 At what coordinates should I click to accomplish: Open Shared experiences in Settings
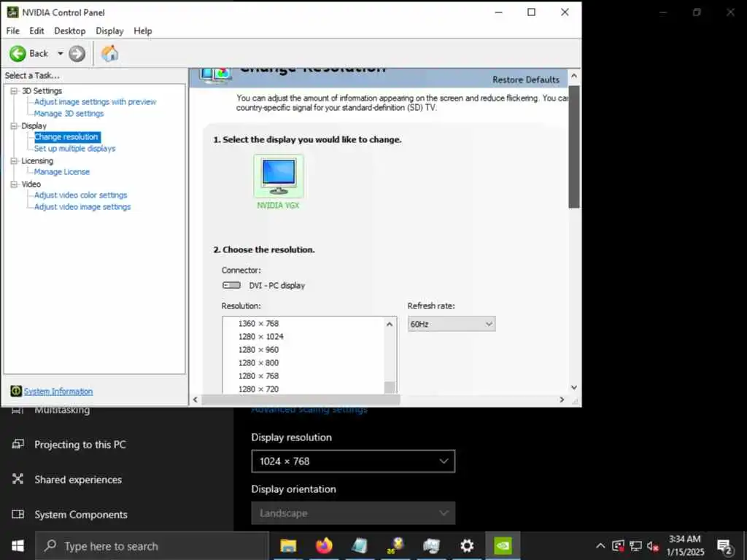pyautogui.click(x=78, y=480)
